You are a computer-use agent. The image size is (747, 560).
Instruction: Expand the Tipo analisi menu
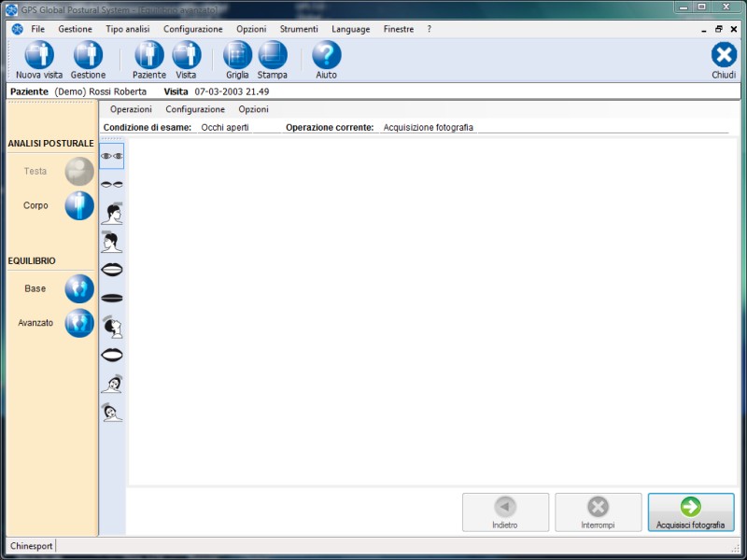[x=127, y=29]
